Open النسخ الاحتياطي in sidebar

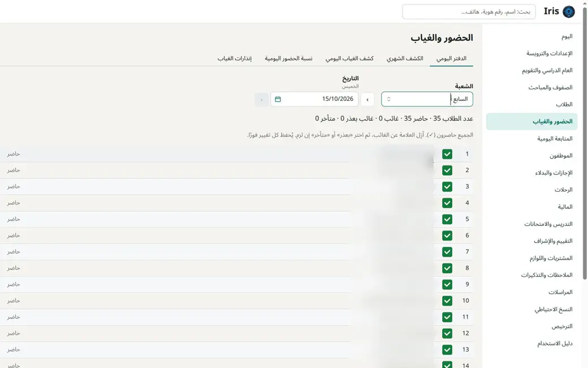click(532, 310)
